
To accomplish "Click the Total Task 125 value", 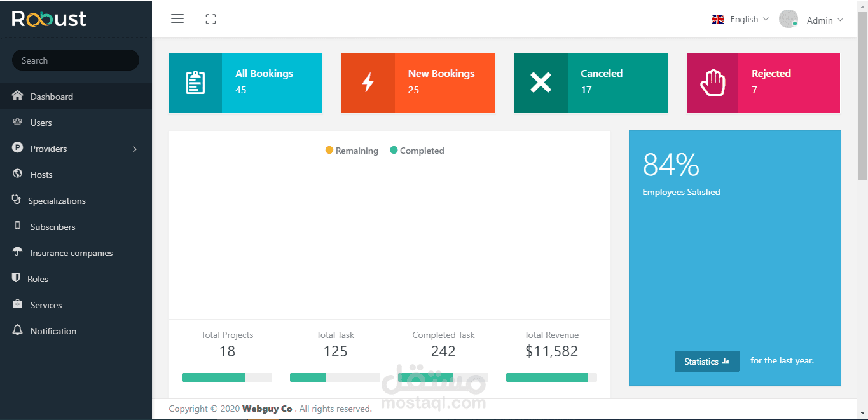I will pyautogui.click(x=335, y=351).
